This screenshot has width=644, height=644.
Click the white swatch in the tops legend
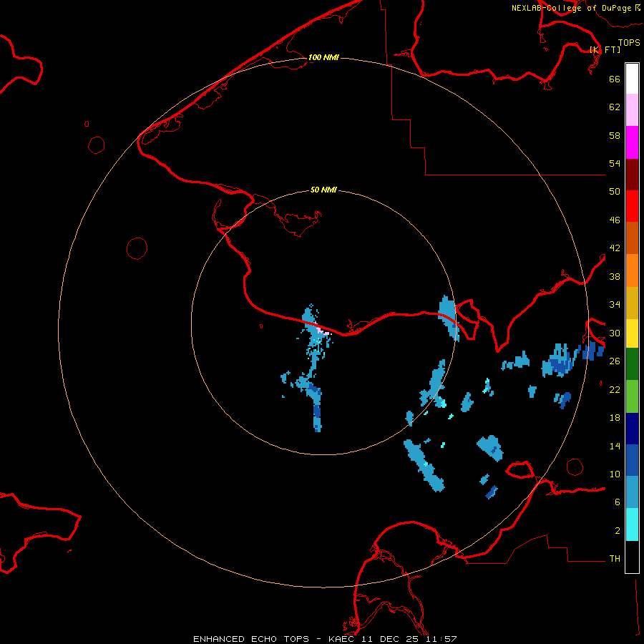pos(632,79)
